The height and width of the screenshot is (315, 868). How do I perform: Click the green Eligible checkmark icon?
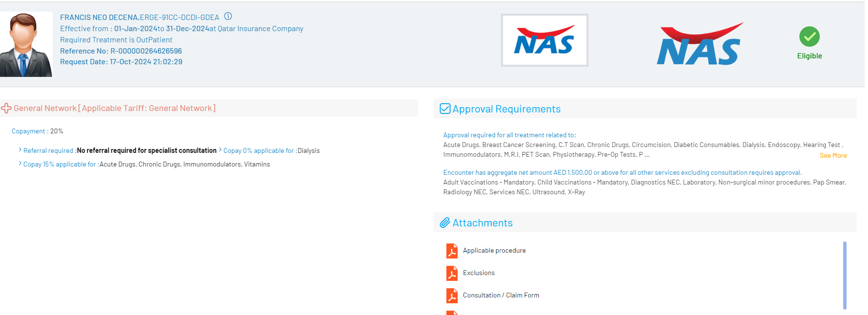click(809, 37)
